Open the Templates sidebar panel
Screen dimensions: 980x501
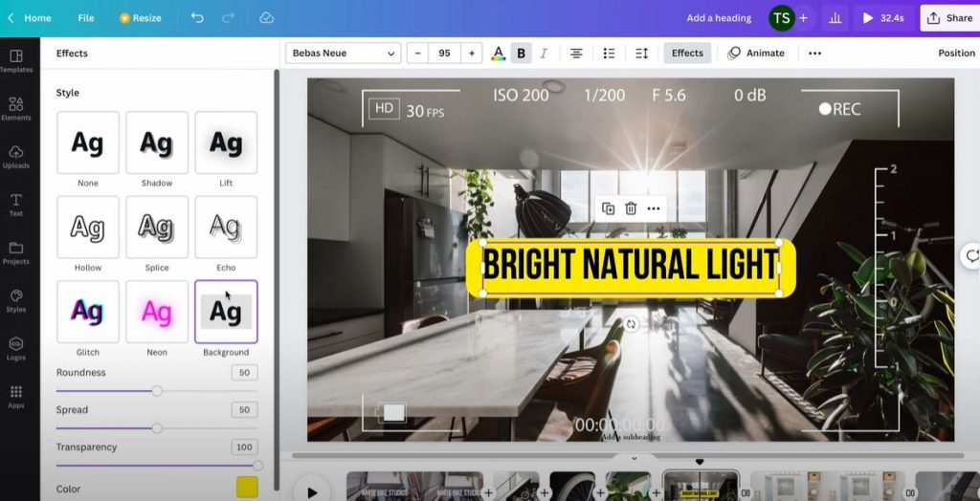point(16,61)
